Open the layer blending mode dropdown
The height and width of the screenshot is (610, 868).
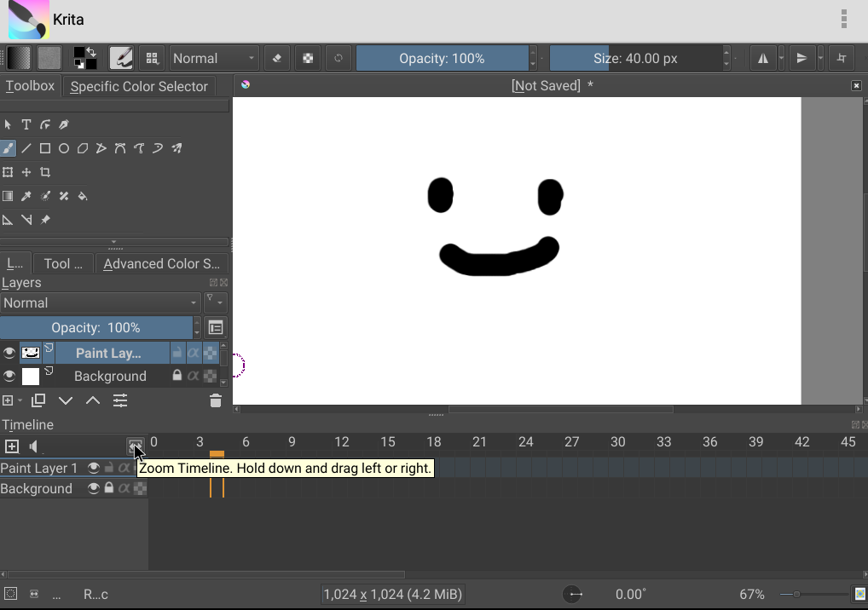100,303
